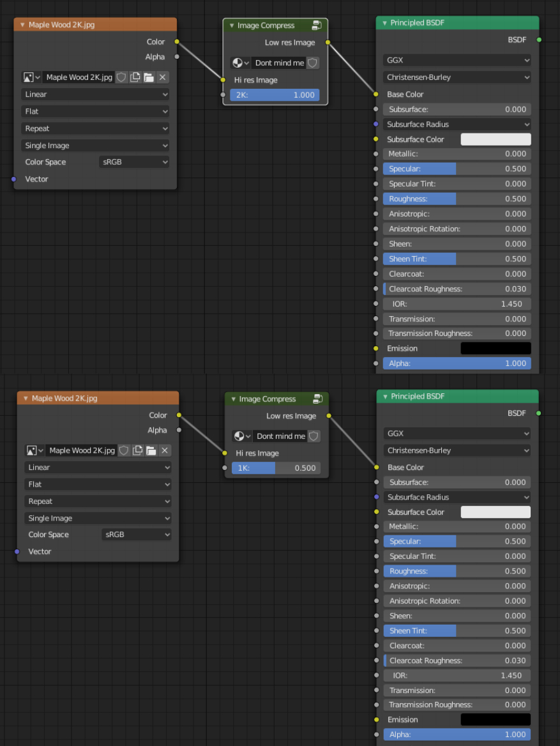Collapse the upper Principled BSDF node
This screenshot has width=560, height=746.
(384, 23)
